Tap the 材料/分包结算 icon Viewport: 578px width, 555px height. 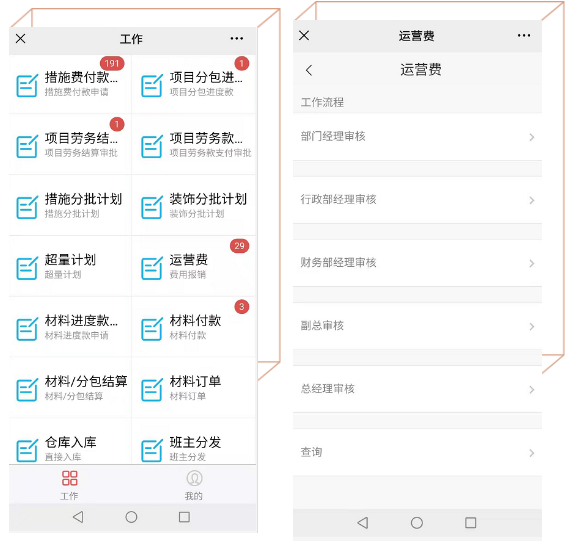[x=27, y=390]
